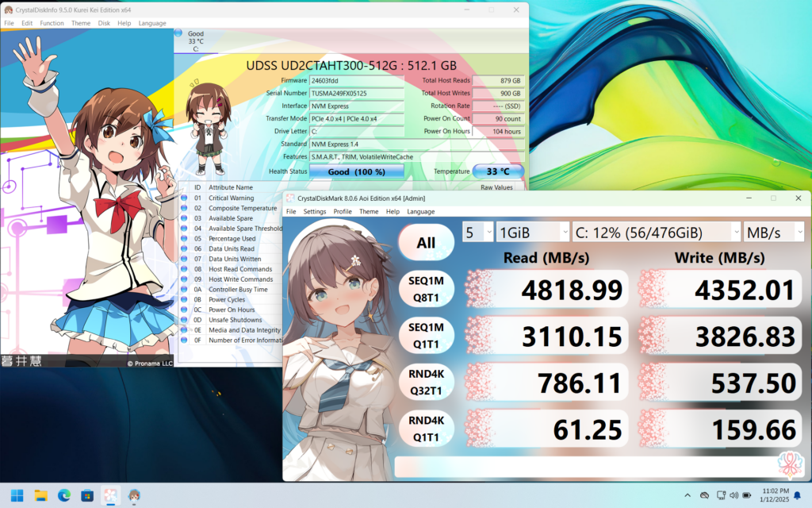This screenshot has height=508, width=812.
Task: Open the clock showing 11:02 PM
Action: (775, 495)
